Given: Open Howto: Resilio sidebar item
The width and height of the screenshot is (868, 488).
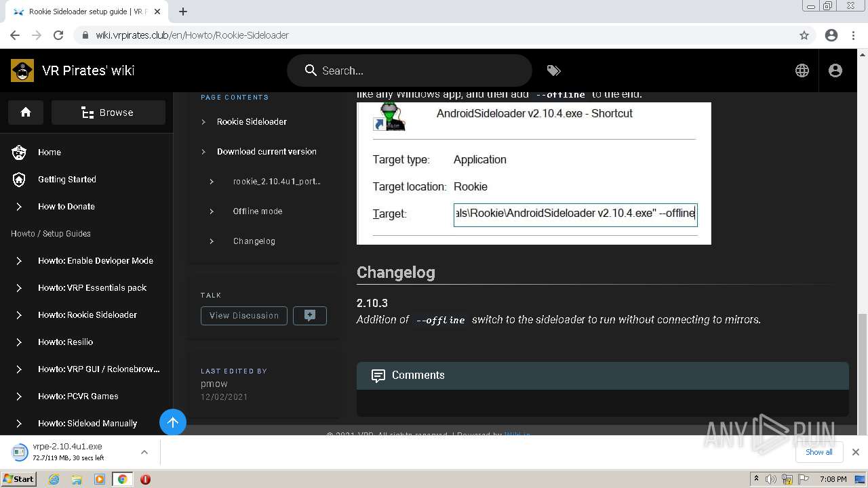Looking at the screenshot, I should tap(85, 342).
